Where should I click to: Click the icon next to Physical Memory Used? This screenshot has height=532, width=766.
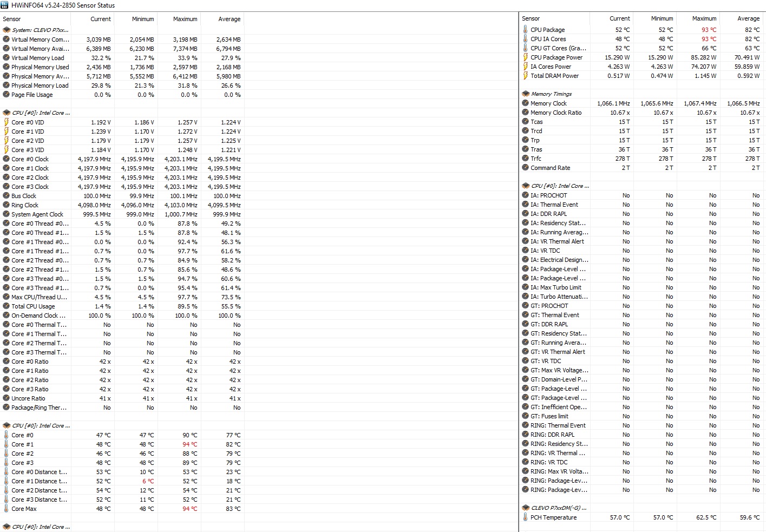click(6, 67)
